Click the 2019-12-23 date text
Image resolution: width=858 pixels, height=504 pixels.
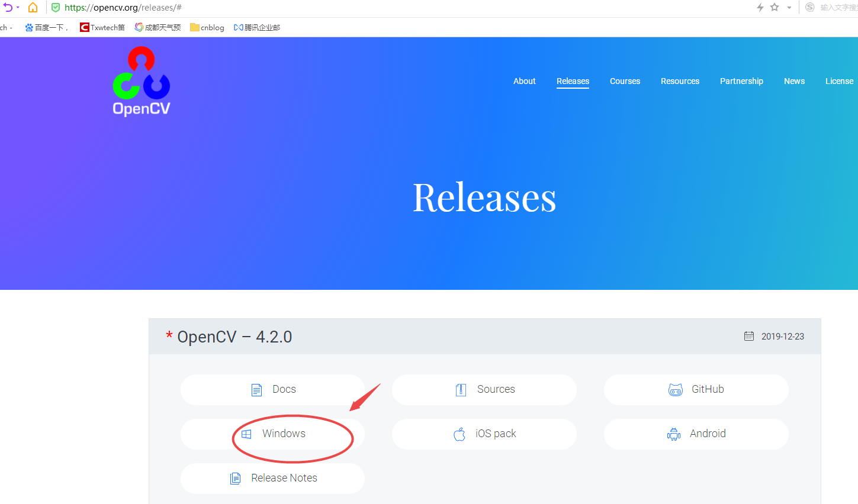783,336
